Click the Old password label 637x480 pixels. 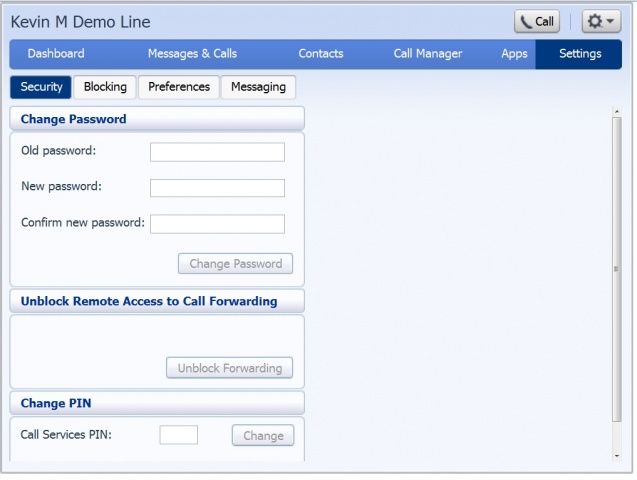pyautogui.click(x=58, y=151)
